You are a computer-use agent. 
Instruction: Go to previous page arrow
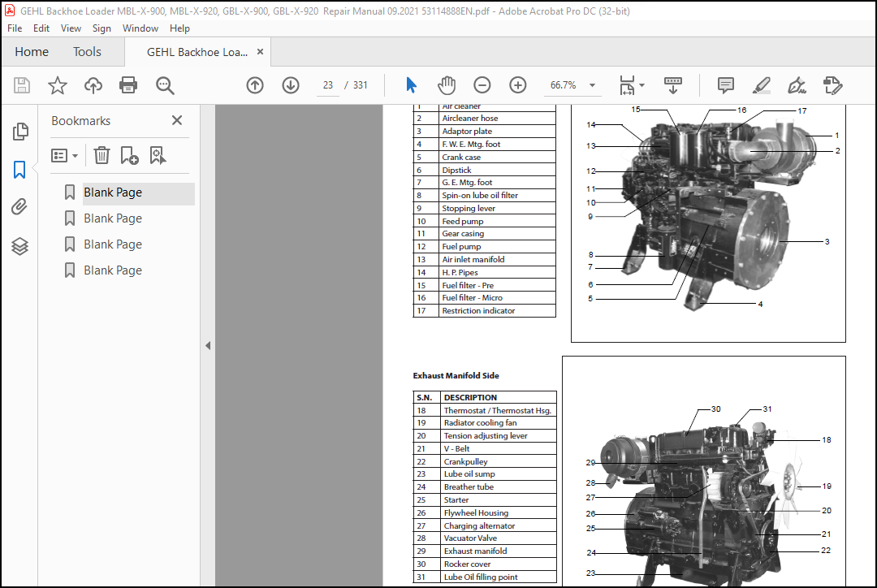pyautogui.click(x=255, y=85)
